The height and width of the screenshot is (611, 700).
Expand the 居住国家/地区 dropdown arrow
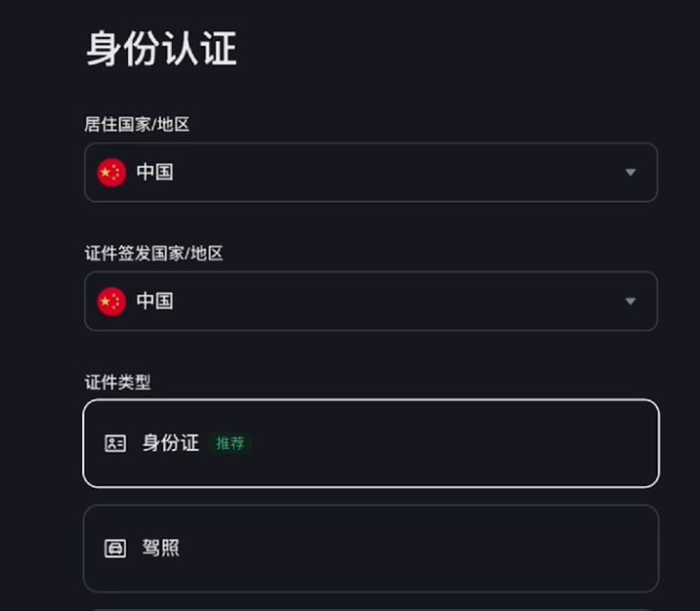click(631, 173)
